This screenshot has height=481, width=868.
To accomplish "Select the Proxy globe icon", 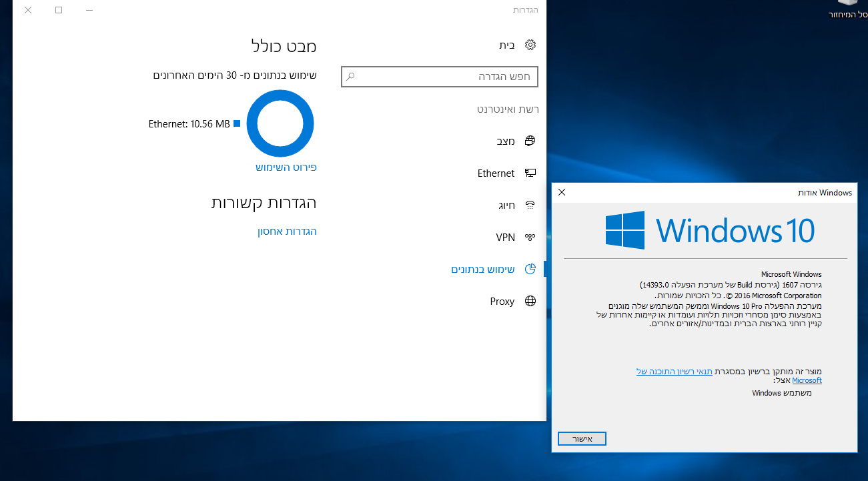I will pyautogui.click(x=530, y=301).
